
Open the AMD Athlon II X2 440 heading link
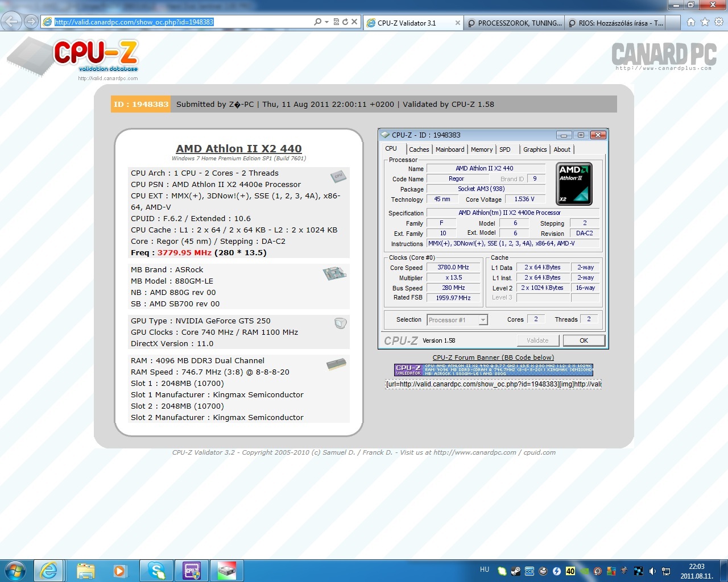pyautogui.click(x=239, y=148)
